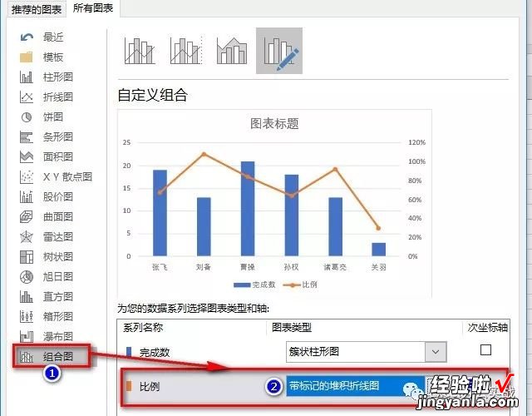The width and height of the screenshot is (532, 416).
Task: Choose the 曲面图 surface chart type
Action: click(x=47, y=216)
